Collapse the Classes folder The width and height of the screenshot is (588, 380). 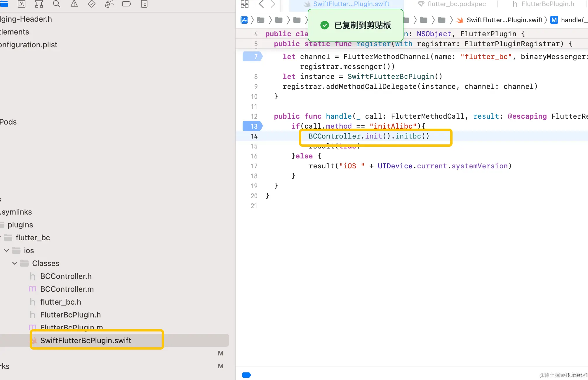coord(15,263)
